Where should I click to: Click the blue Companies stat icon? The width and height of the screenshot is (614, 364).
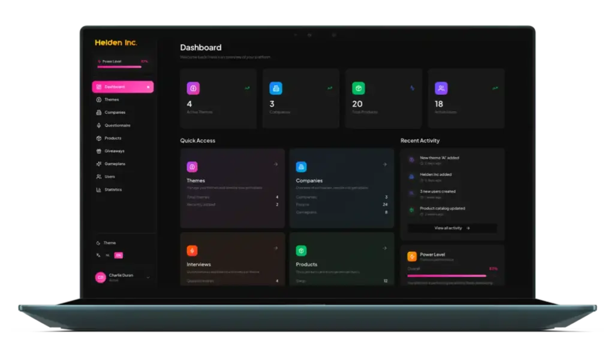(276, 88)
